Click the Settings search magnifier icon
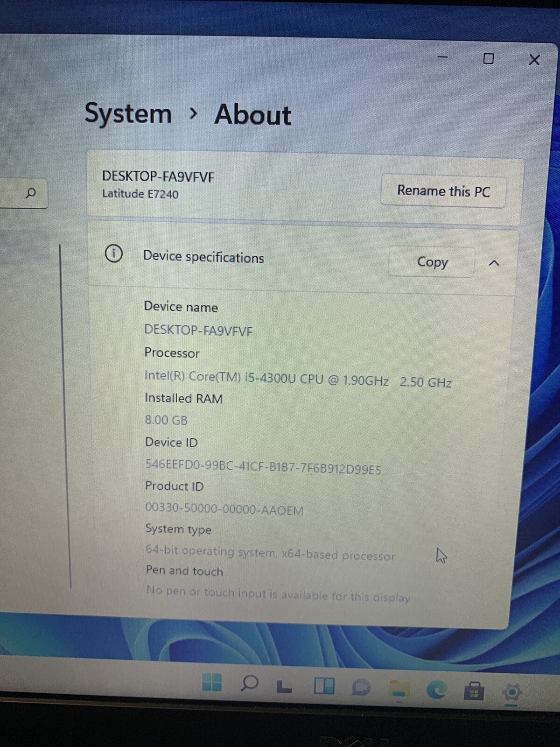Viewport: 560px width, 747px height. [x=31, y=193]
